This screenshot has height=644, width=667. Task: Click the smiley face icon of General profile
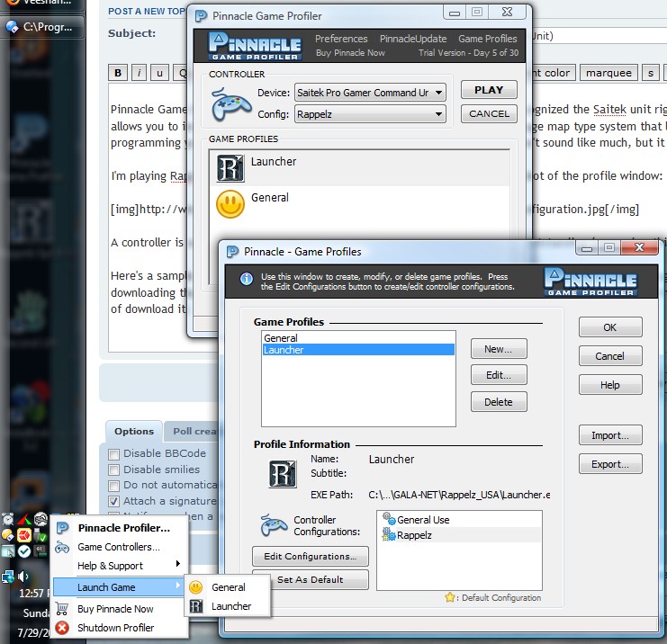click(230, 204)
